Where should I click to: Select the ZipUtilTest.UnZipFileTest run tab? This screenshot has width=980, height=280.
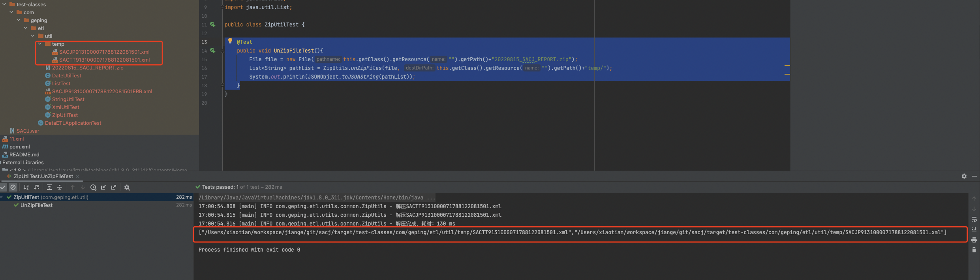click(x=43, y=176)
